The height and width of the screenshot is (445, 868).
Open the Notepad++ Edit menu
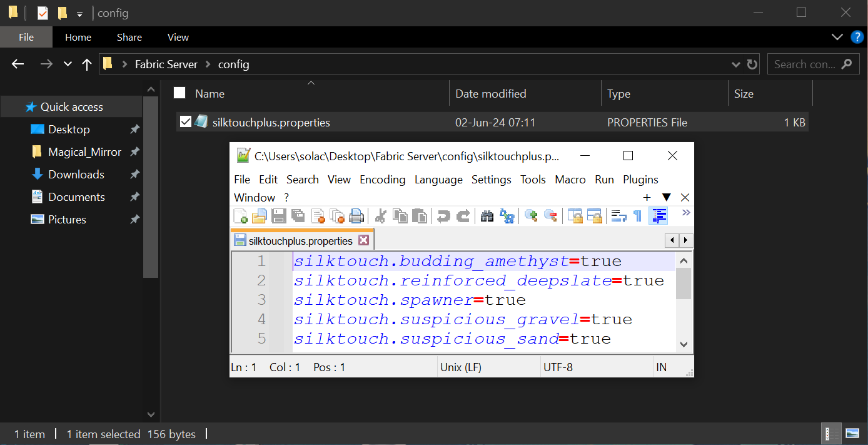click(x=268, y=180)
